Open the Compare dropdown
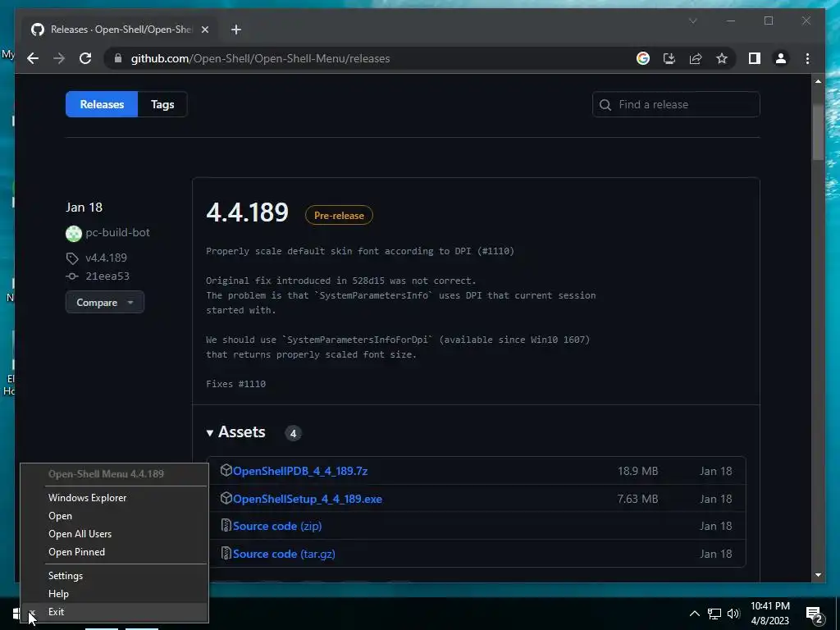 104,302
